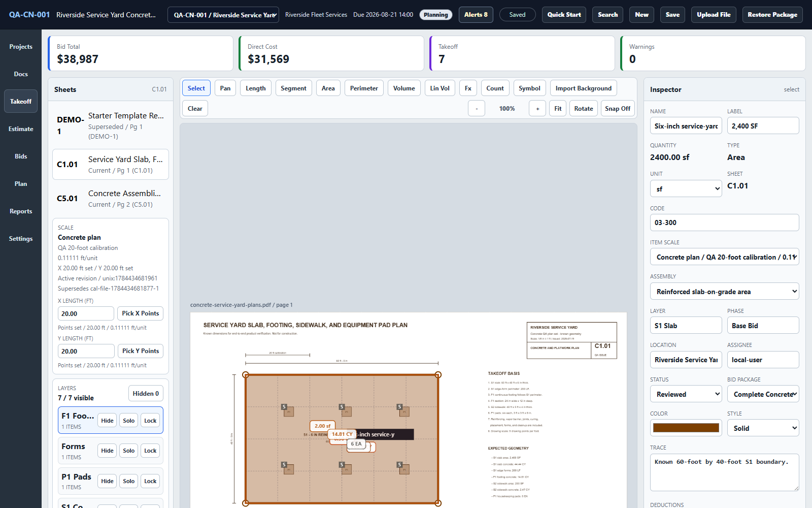The width and height of the screenshot is (812, 508).
Task: Open Docs in the sidebar
Action: [21, 74]
